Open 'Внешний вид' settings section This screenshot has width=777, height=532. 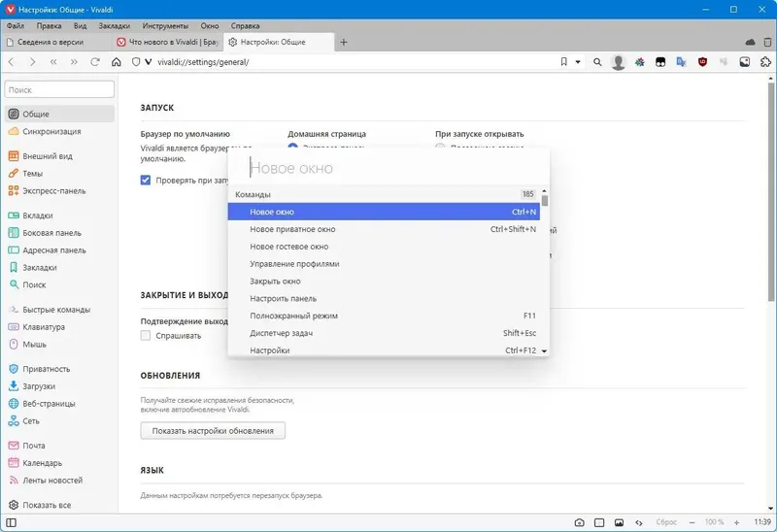pos(59,156)
